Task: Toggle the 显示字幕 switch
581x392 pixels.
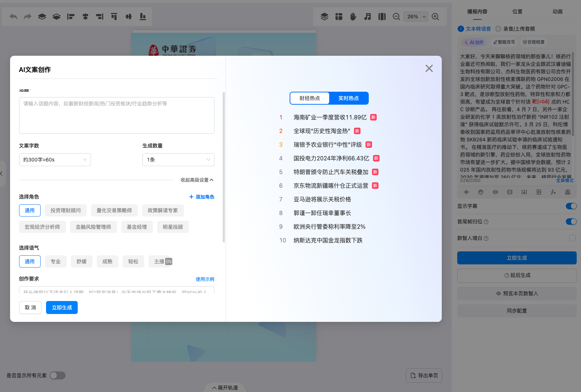Action: coord(571,206)
